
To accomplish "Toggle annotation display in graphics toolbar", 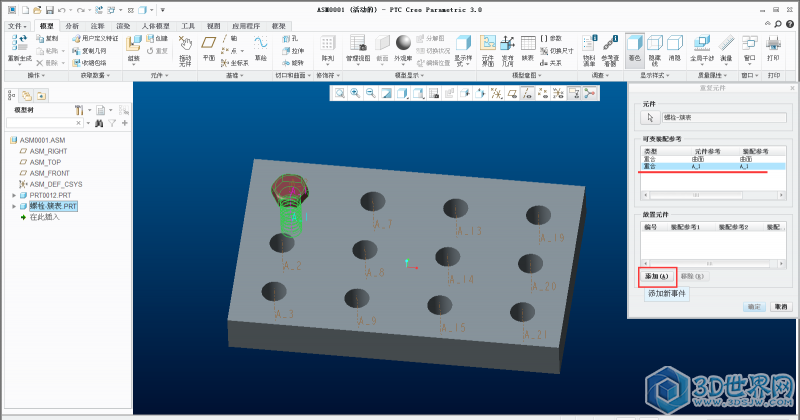I will 574,93.
